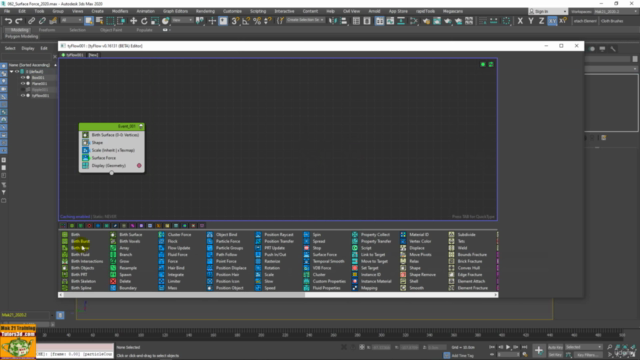Click the Key Filters button
The width and height of the screenshot is (640, 360).
tap(587, 355)
